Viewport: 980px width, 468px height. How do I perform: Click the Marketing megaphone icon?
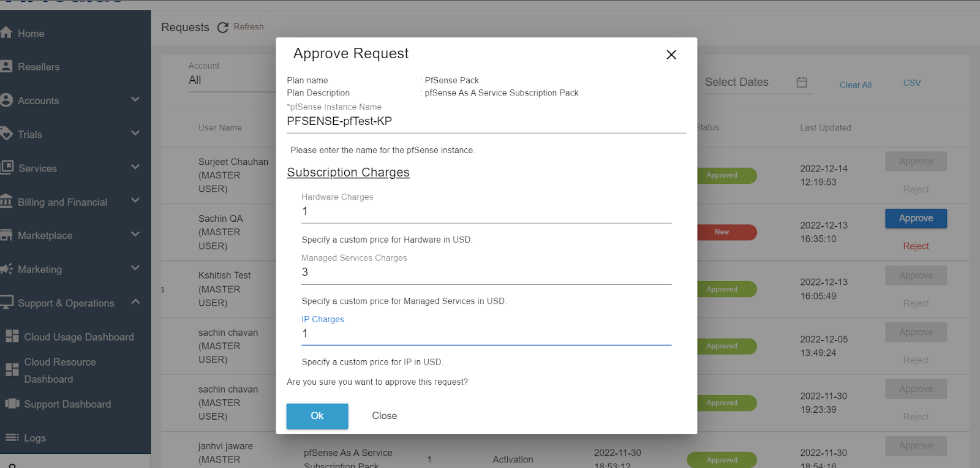[6, 268]
